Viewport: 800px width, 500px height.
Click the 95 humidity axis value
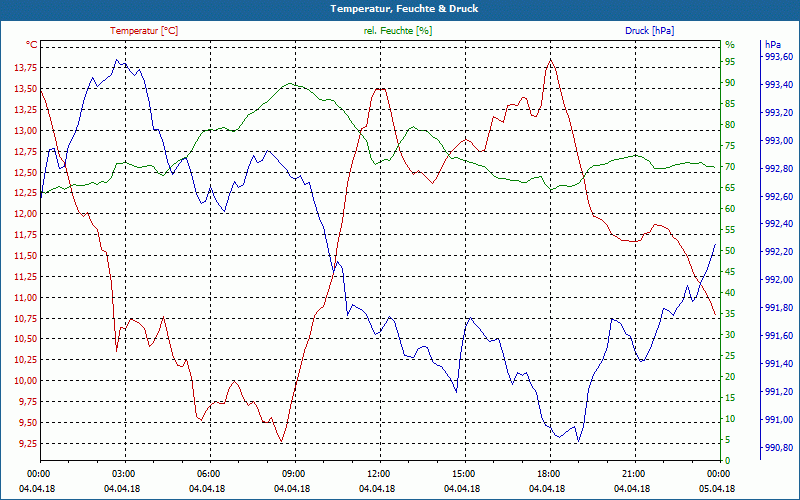(x=730, y=62)
